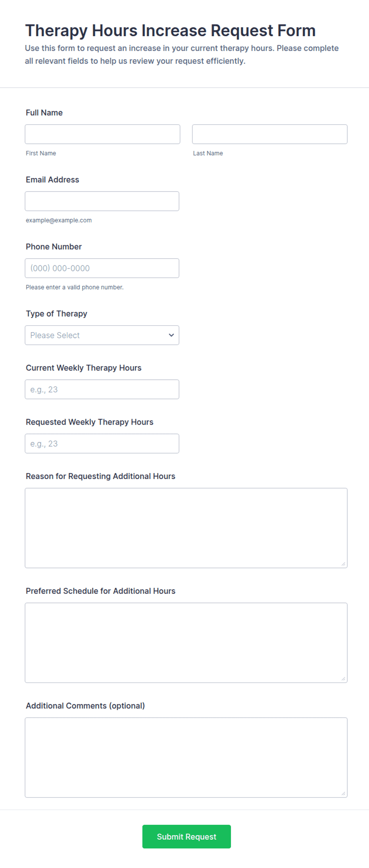Click the Reason for Requesting Additional Hours textarea
The width and height of the screenshot is (369, 868).
186,528
